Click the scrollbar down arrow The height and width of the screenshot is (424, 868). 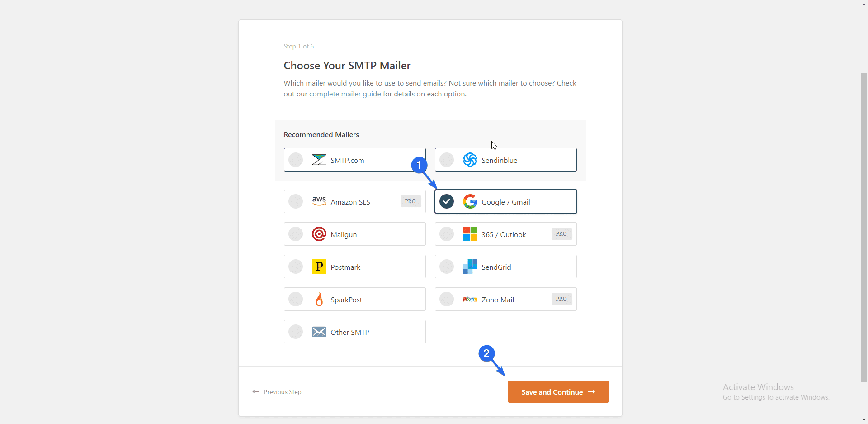864,420
